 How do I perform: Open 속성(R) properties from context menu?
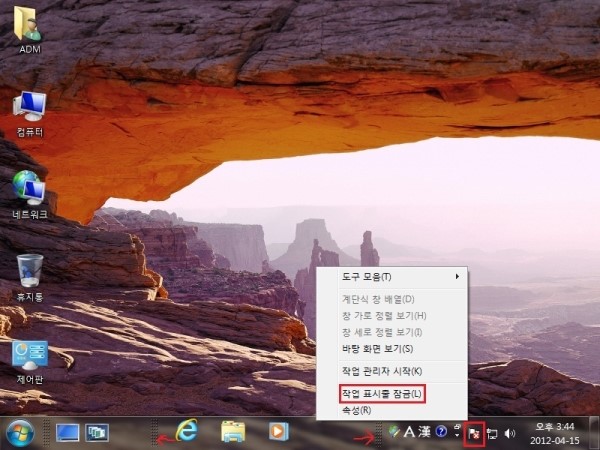point(357,410)
